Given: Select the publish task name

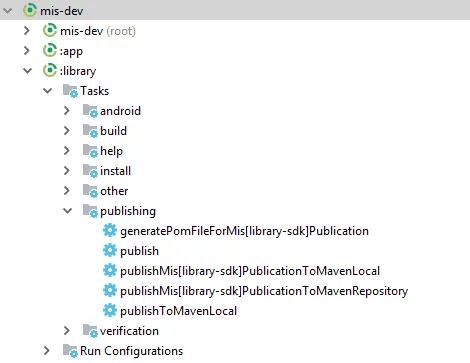Looking at the screenshot, I should coord(139,251).
